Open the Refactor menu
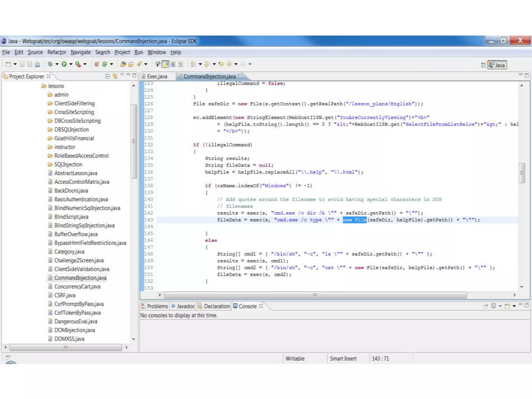 57,52
